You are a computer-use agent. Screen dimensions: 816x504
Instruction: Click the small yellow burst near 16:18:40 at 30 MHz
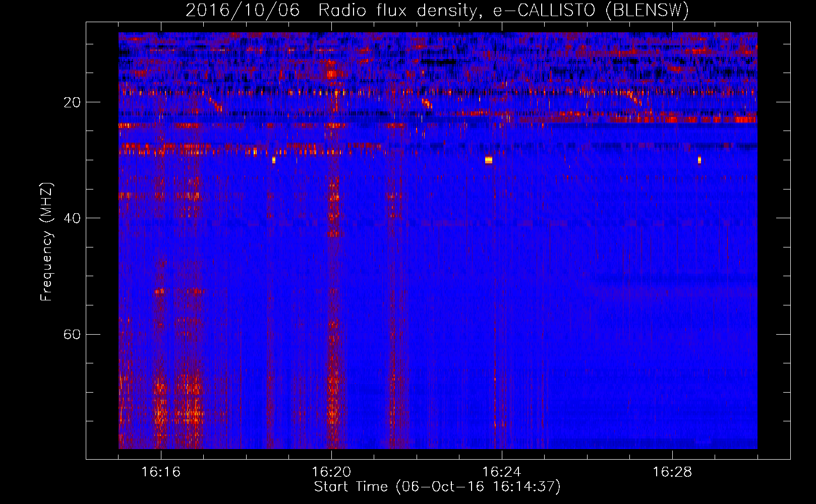click(x=273, y=160)
